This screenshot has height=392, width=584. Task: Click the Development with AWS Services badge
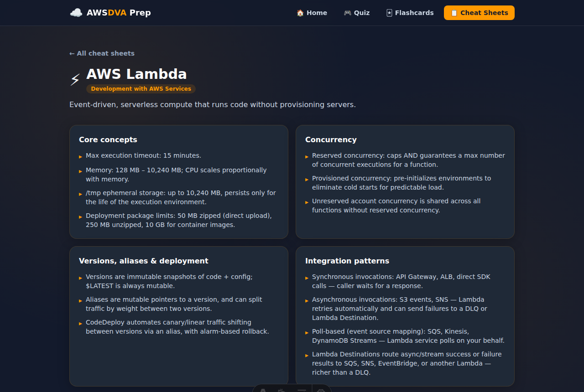point(141,89)
